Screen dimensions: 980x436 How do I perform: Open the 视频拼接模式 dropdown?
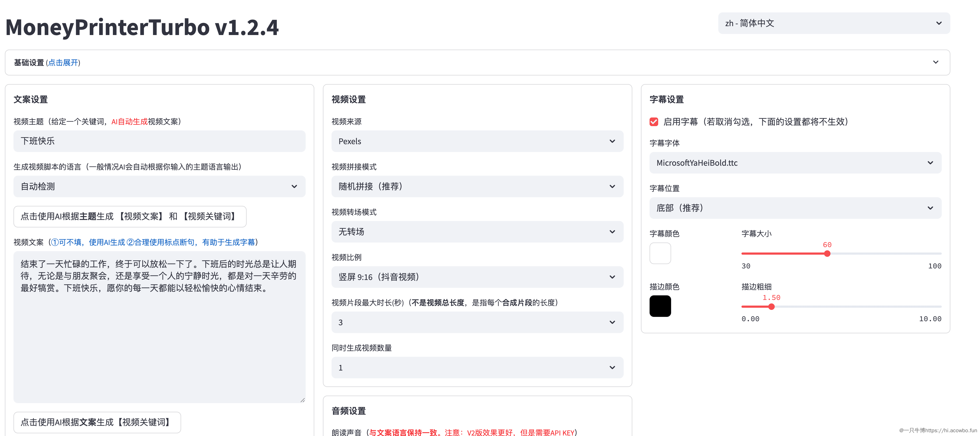477,186
